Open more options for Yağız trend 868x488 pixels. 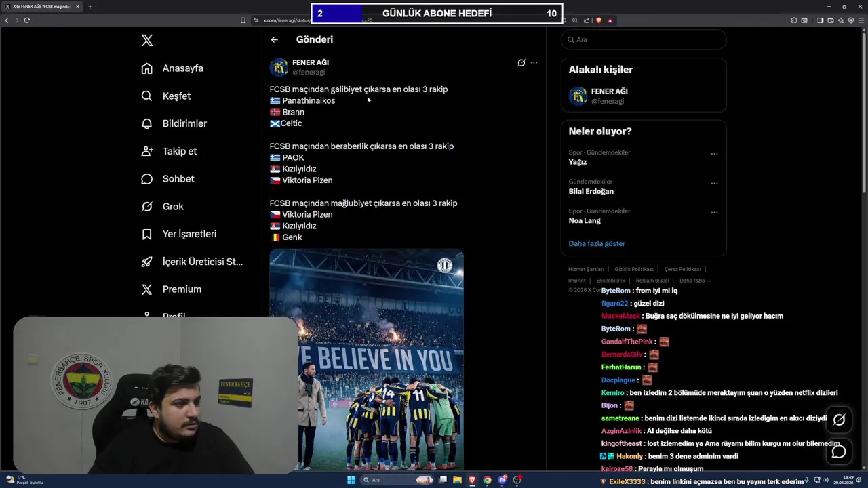[x=714, y=154]
